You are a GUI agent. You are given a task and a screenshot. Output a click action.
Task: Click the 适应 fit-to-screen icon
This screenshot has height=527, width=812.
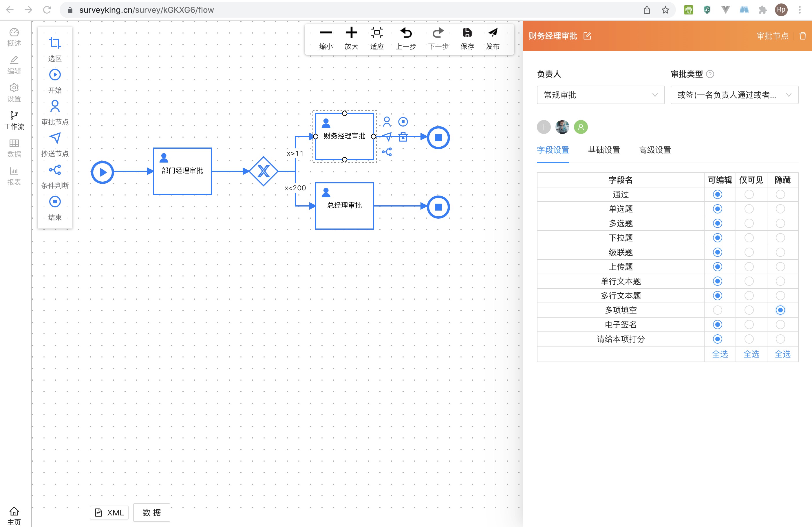(x=377, y=33)
